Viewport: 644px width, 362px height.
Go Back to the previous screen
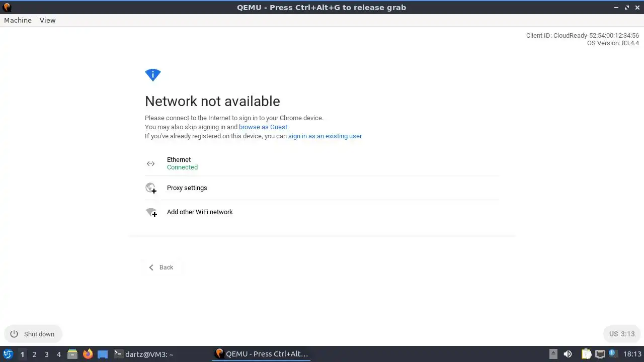click(161, 267)
